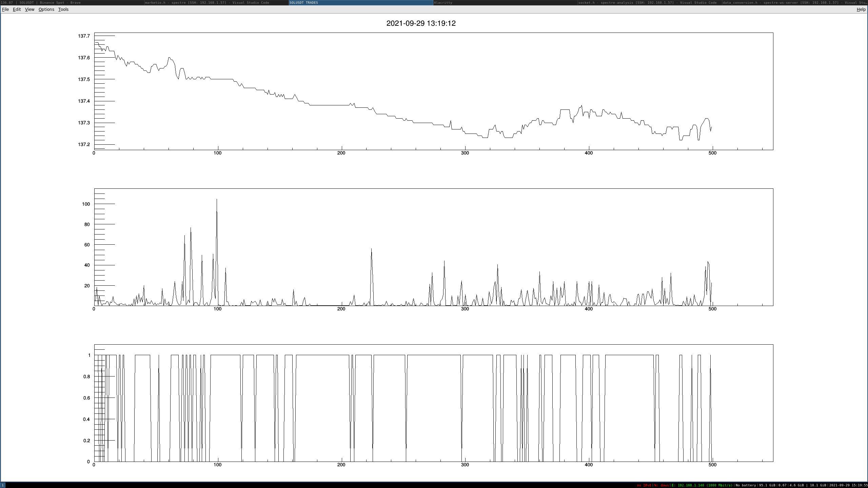Click the 80 label on the volume plot y-axis
868x488 pixels.
coord(87,224)
